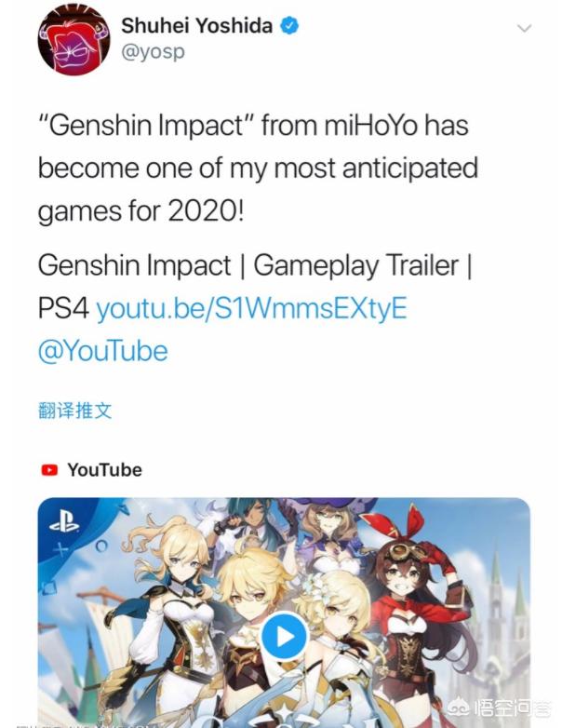Click the tweet text about Genshin Impact
Image resolution: width=562 pixels, height=728 pixels.
pos(258,169)
